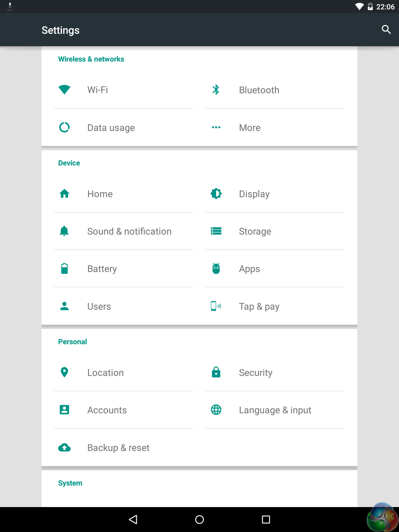Click the Data usage circle icon
Screen dimensions: 399x532
tap(64, 128)
